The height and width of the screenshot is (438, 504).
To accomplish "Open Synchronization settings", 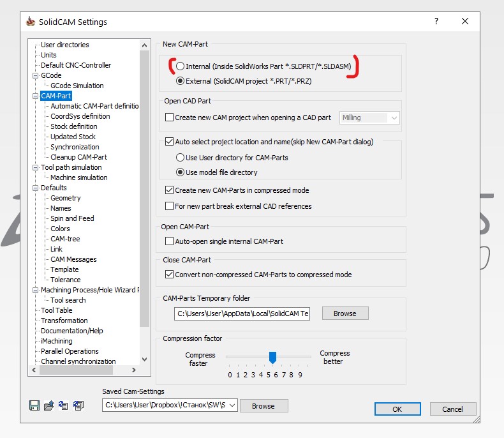I will [x=75, y=147].
